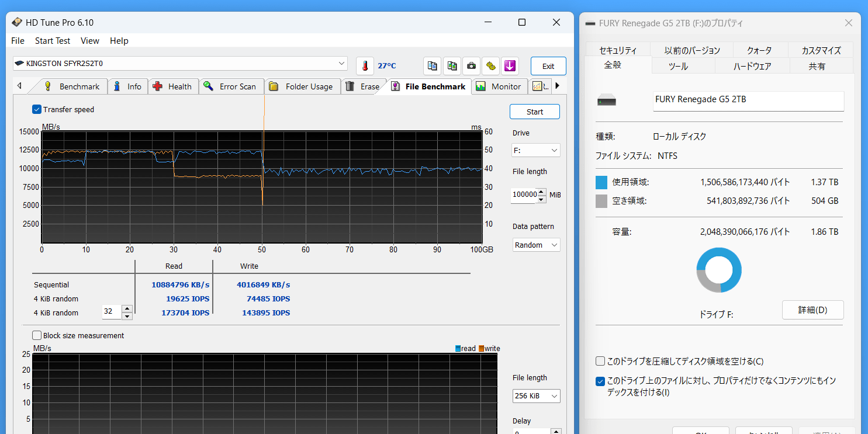Click the blue used space color swatch
The image size is (868, 434).
601,182
